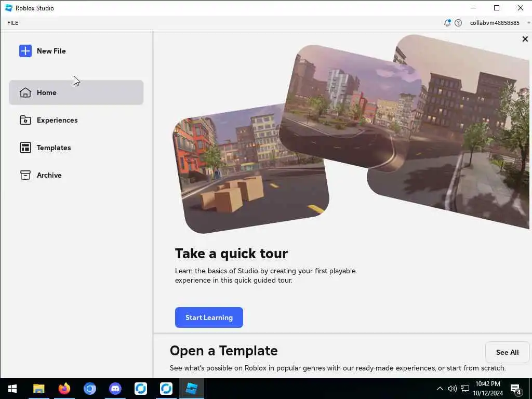Expand the account dropdown arrow

528,23
